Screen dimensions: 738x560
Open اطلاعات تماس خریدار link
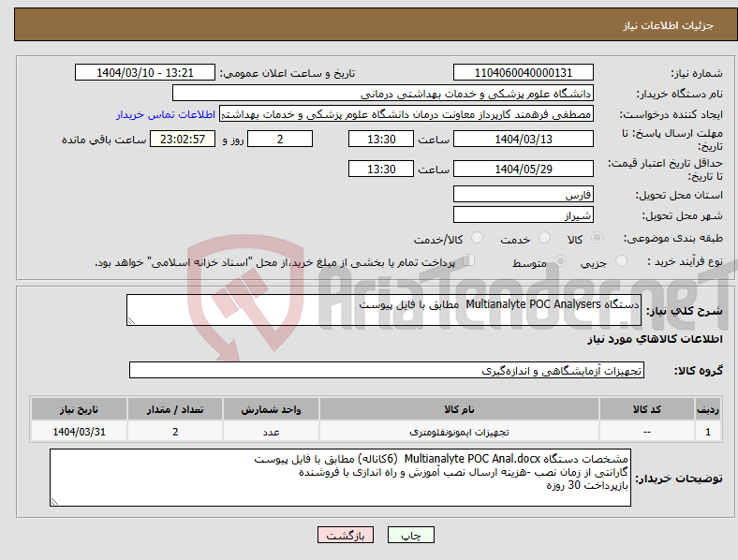click(x=166, y=114)
